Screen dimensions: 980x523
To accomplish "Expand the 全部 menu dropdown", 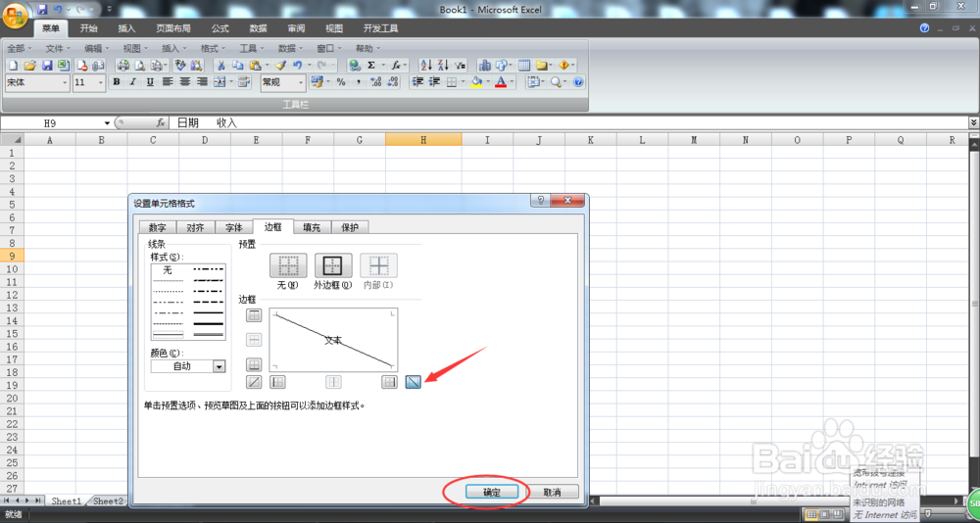I will point(20,48).
